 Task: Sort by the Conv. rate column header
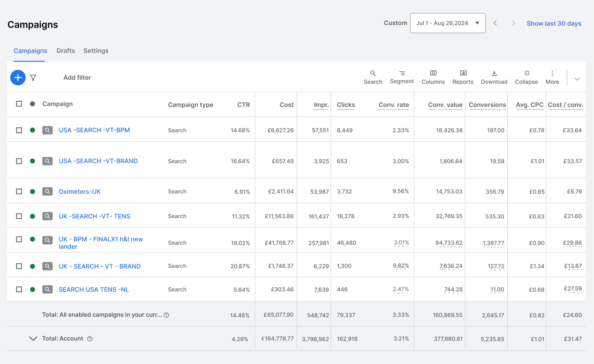[394, 105]
